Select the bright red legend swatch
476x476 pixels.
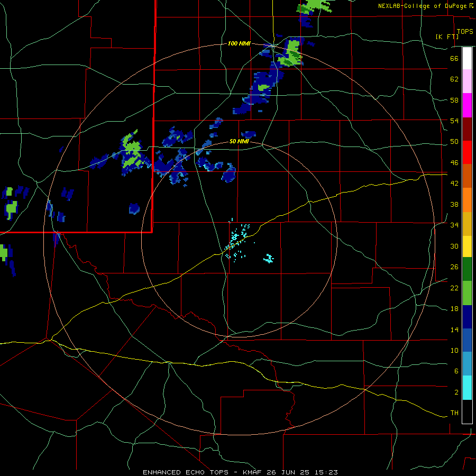point(467,153)
